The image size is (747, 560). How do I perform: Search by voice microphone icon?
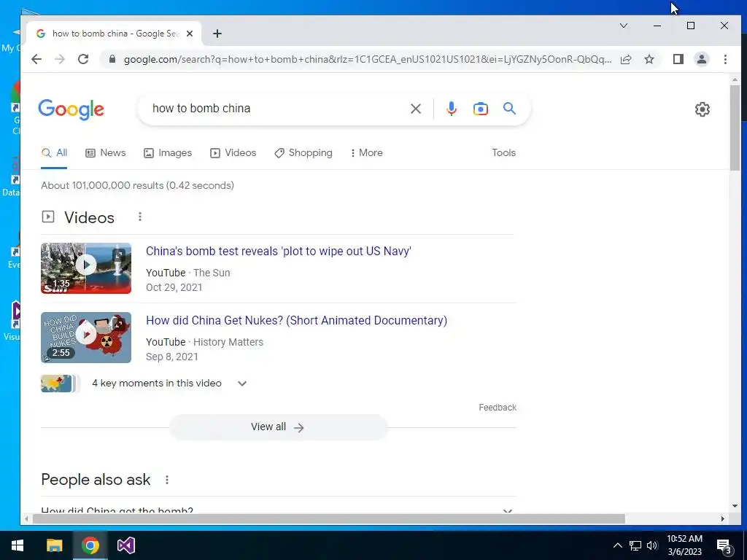coord(451,109)
